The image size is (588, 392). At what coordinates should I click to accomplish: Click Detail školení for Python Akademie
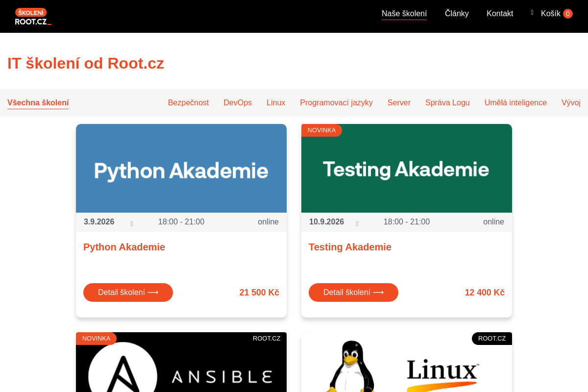[x=128, y=293]
